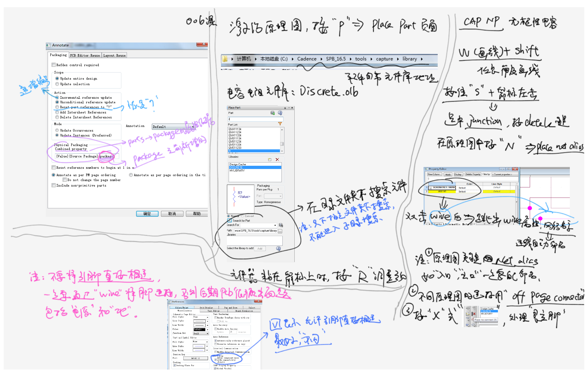Viewport: 588px width, 377px height.
Task: Close the Annotate dialog with red X
Action: click(203, 44)
